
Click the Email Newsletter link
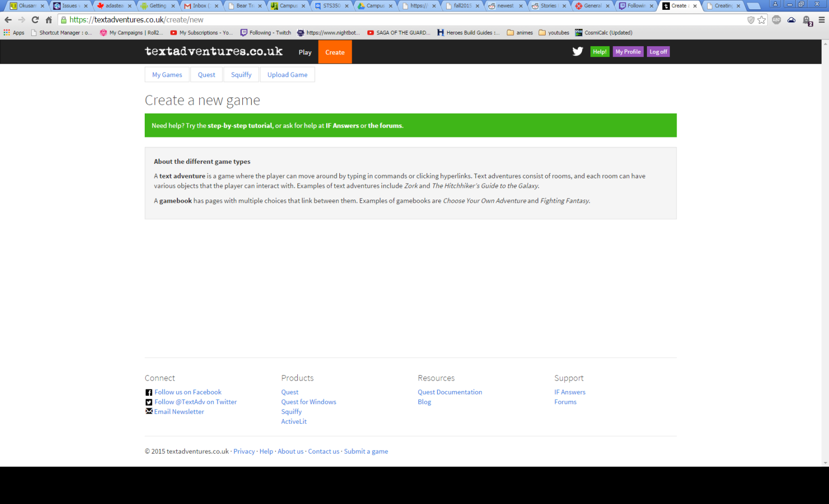point(179,412)
